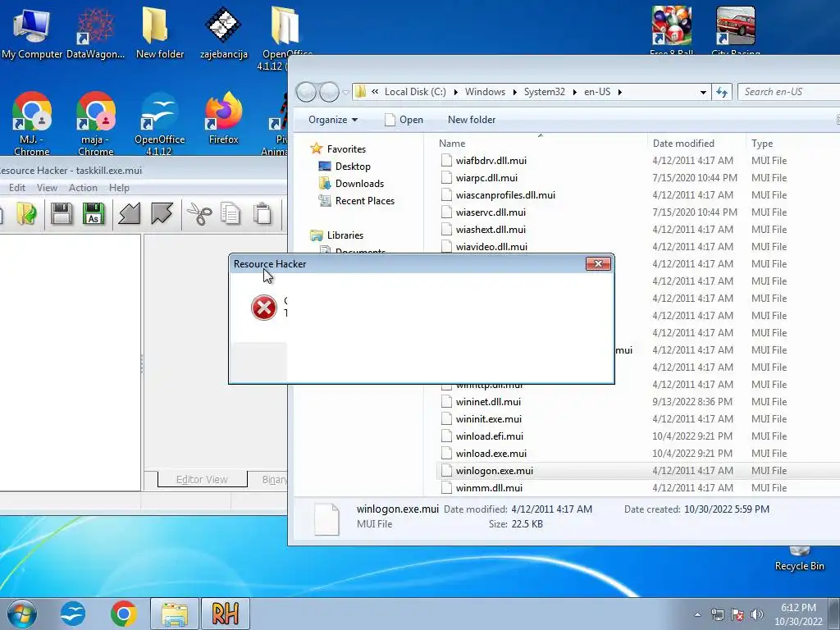Sort by the Date modified column header
Viewport: 840px width, 630px height.
click(x=696, y=143)
